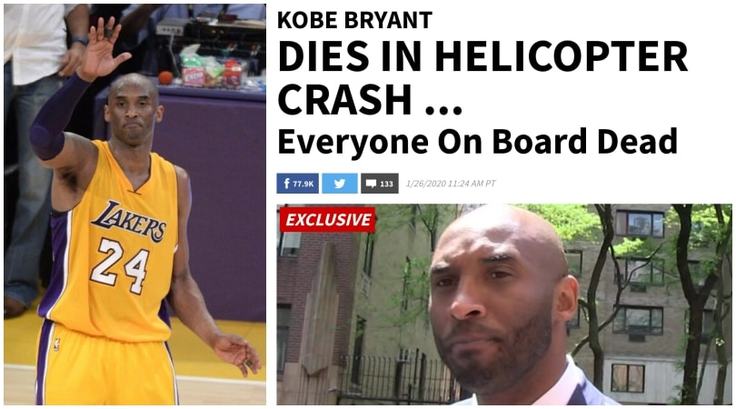The height and width of the screenshot is (409, 736).
Task: Open the photo of player in Lakers jersey
Action: coord(135,204)
